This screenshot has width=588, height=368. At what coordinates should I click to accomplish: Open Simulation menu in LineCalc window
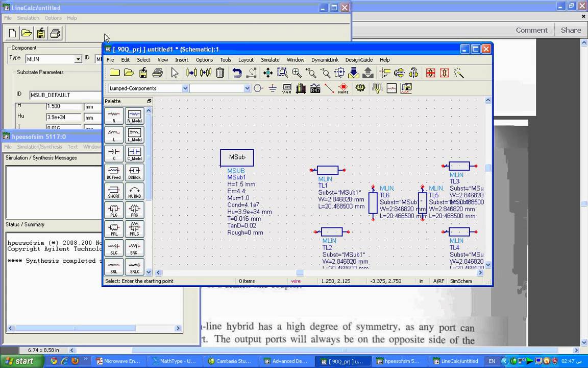(x=28, y=18)
